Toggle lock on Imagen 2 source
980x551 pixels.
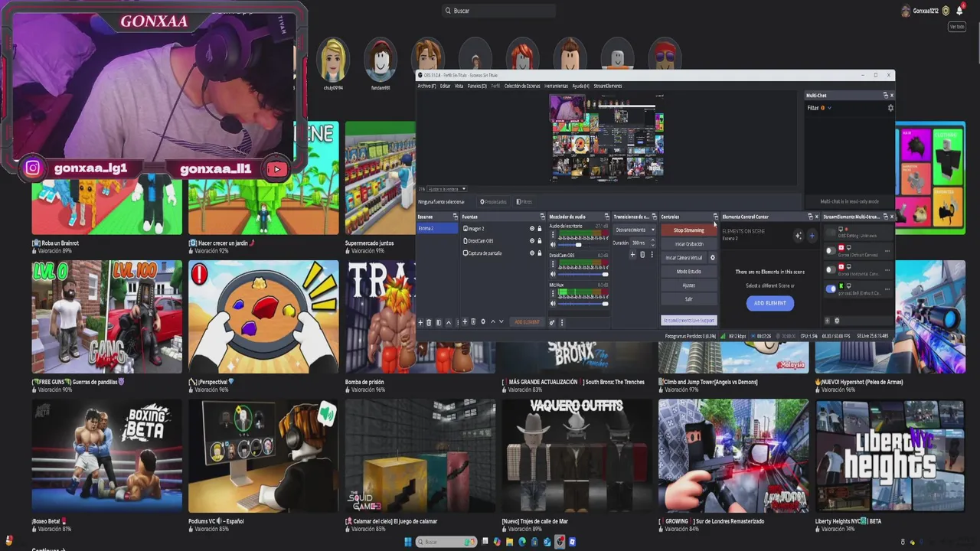tap(540, 229)
